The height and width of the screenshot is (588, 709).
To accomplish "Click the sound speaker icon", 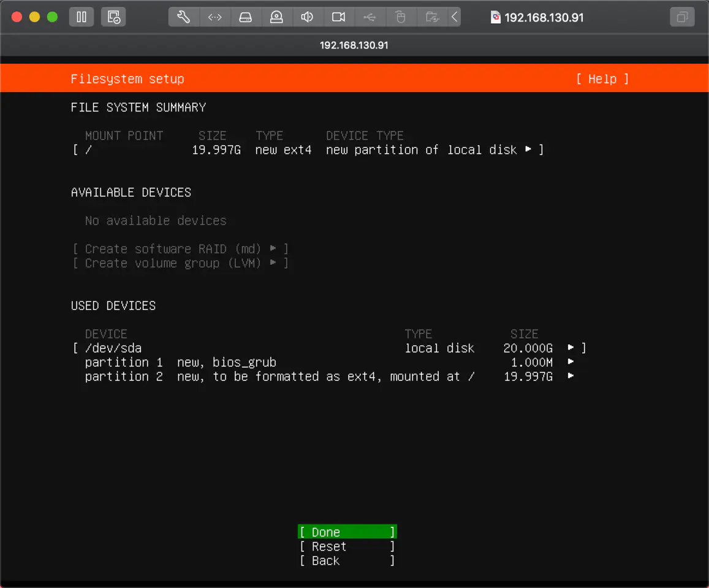I will pos(307,17).
